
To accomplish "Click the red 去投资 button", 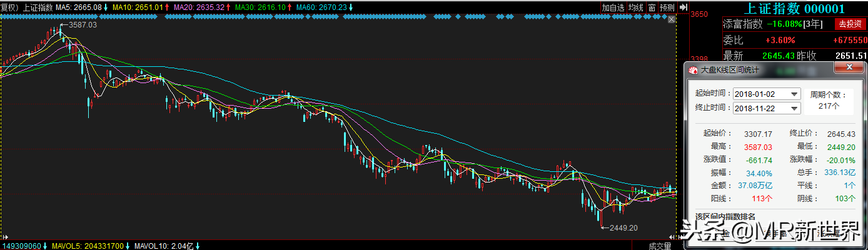I will pyautogui.click(x=850, y=24).
